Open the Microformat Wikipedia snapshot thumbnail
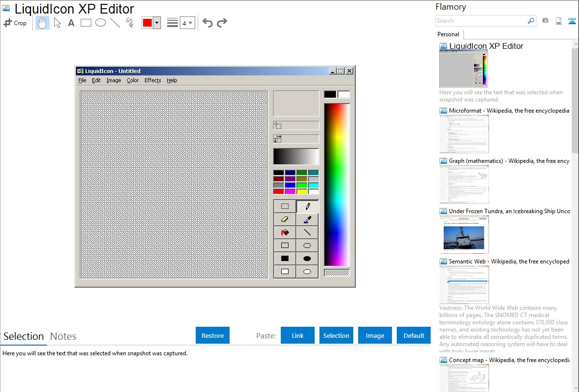The height and width of the screenshot is (392, 579). [x=464, y=134]
